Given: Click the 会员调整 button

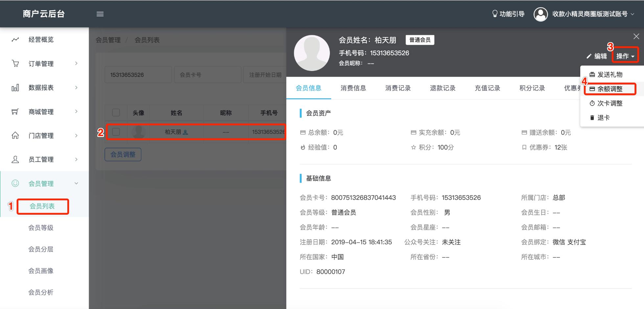Looking at the screenshot, I should pos(123,154).
